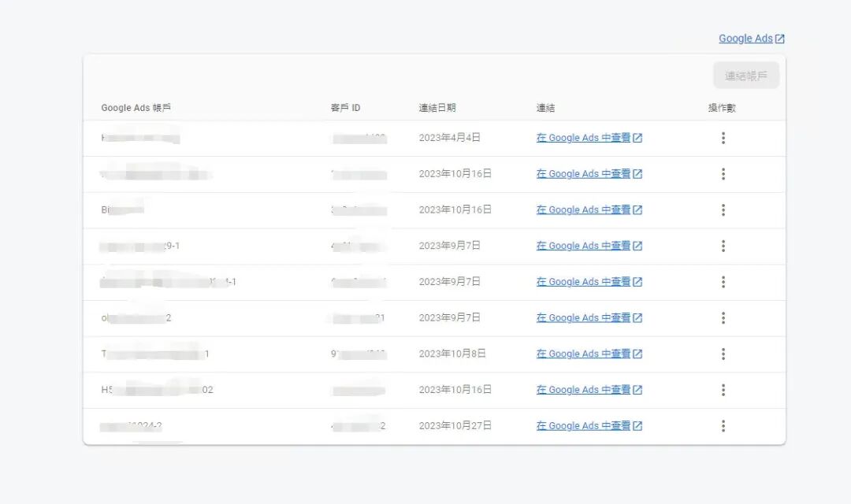851x504 pixels.
Task: Open 在 Google Ads 中查看 for the 'Bi' account
Action: pos(589,210)
